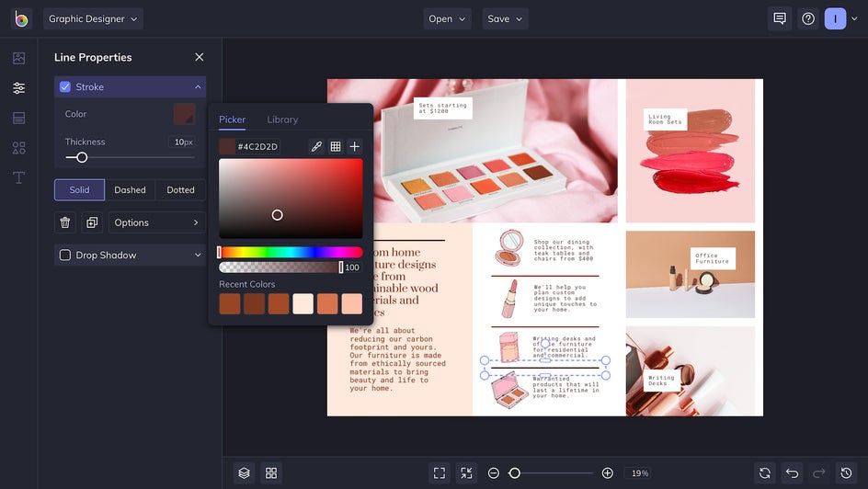Screen dimensions: 868x489
Task: Open the help question mark icon
Action: (x=808, y=18)
